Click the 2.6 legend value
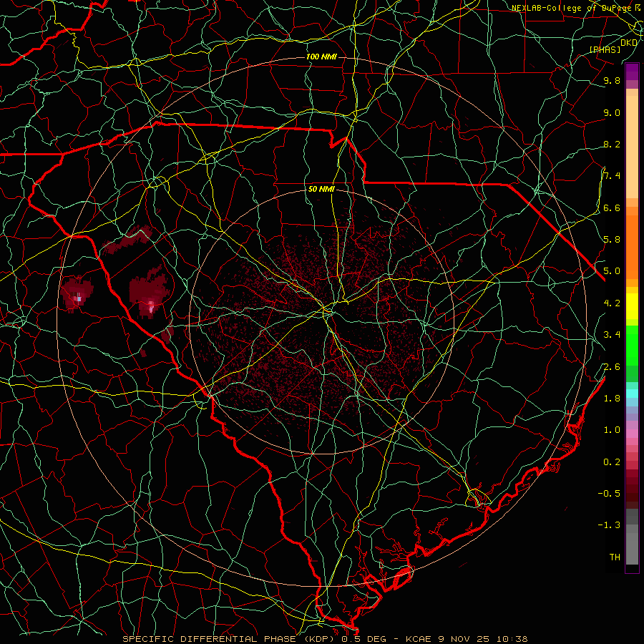Screen dimensions: 644x644 [x=612, y=367]
